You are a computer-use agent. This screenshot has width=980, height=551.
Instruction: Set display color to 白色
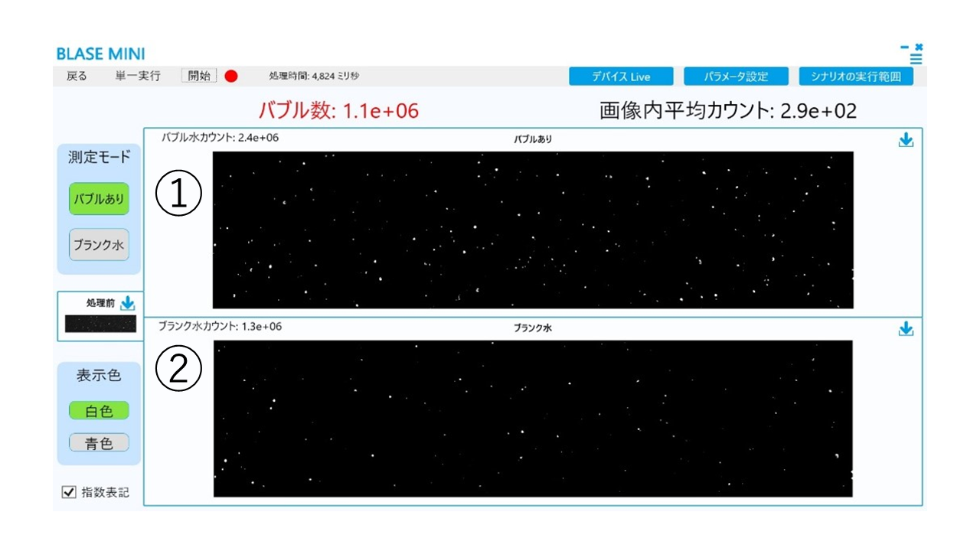pyautogui.click(x=98, y=410)
